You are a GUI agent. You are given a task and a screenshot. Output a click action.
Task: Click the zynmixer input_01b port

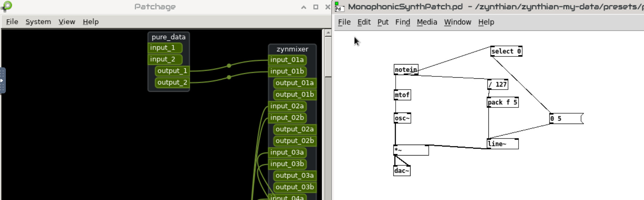coord(287,71)
